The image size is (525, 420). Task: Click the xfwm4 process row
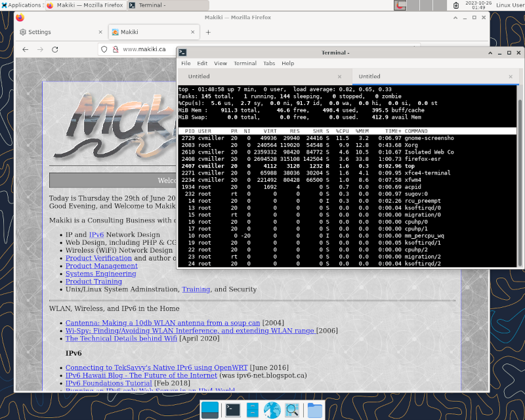[347, 180]
